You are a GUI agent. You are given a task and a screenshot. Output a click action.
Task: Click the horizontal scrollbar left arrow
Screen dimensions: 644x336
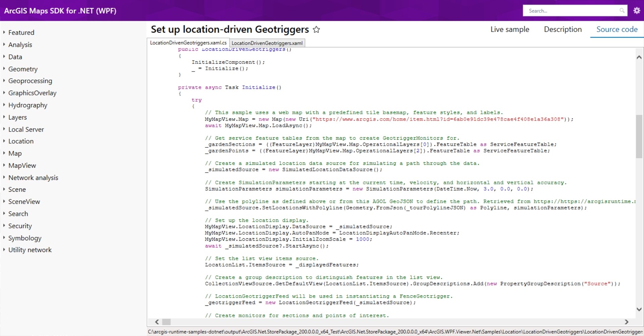tap(157, 322)
